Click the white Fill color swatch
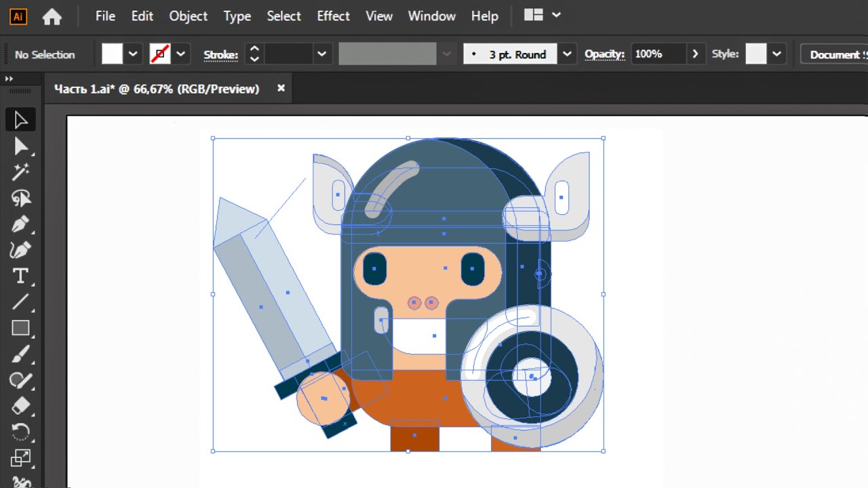The width and height of the screenshot is (868, 488). (112, 54)
